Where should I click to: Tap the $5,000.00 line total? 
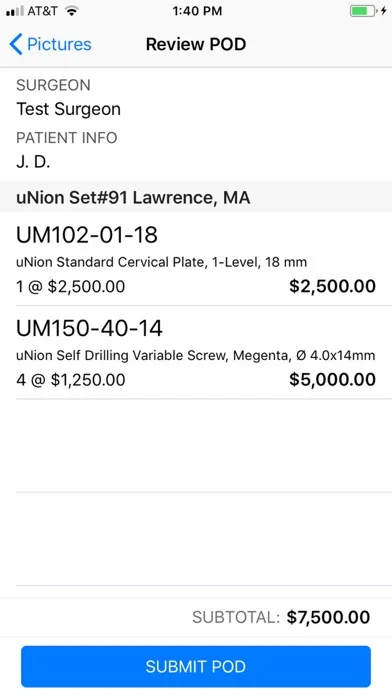333,380
